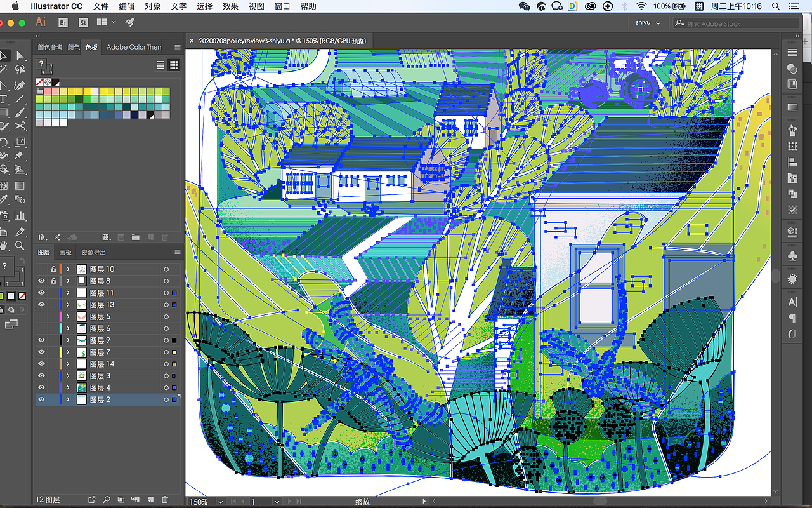Expand the 图层 14 layer
812x508 pixels.
pos(67,364)
